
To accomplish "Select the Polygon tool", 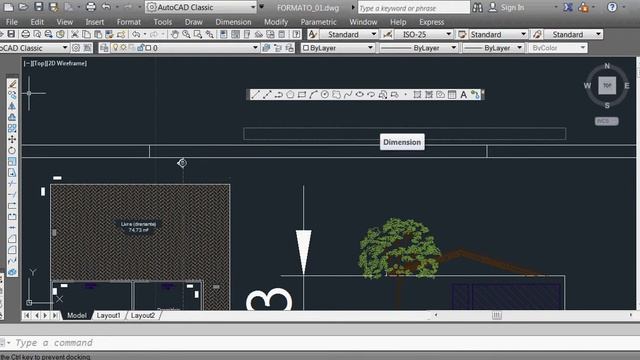I will [290, 95].
